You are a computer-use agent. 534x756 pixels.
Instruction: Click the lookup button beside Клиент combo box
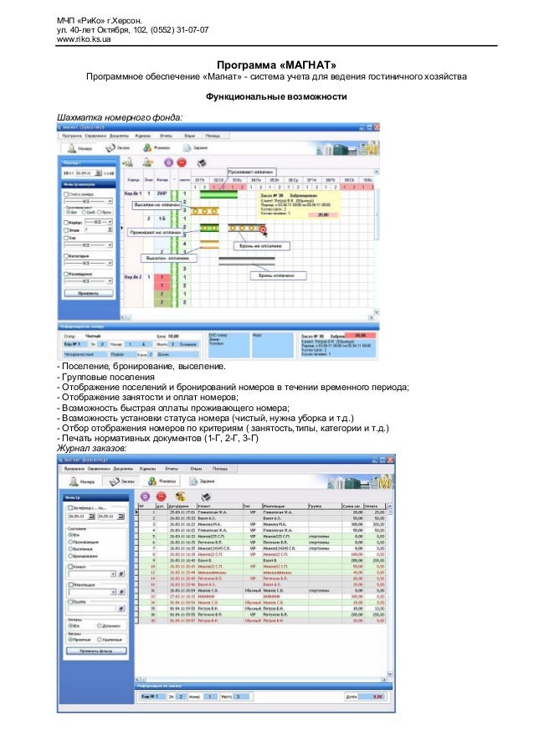pyautogui.click(x=121, y=573)
